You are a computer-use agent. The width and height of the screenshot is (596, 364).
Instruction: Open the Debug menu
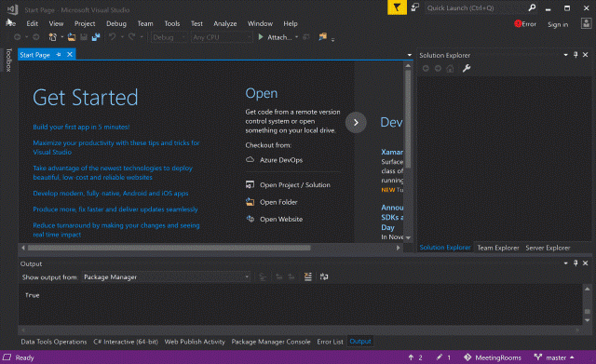pyautogui.click(x=116, y=23)
